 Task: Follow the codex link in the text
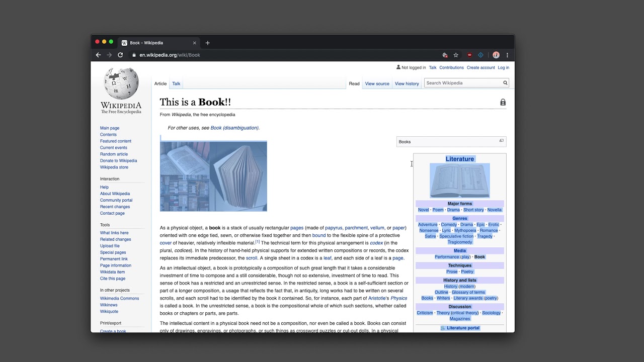coord(376,243)
